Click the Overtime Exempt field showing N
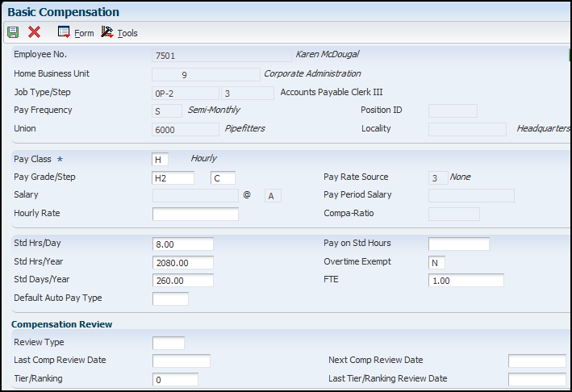This screenshot has height=392, width=572. 436,263
